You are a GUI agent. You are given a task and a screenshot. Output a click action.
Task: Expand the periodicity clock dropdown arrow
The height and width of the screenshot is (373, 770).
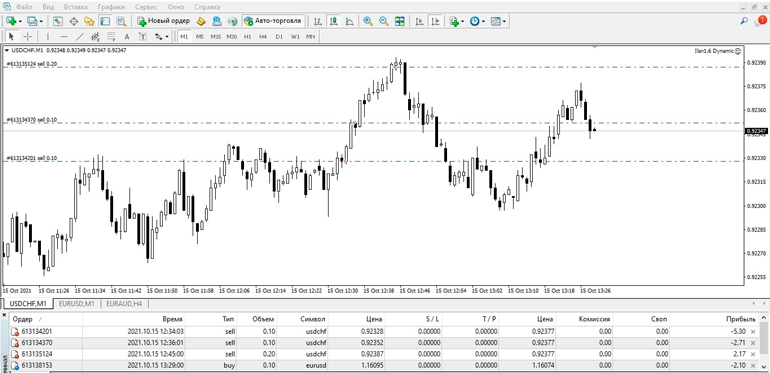[x=483, y=21]
